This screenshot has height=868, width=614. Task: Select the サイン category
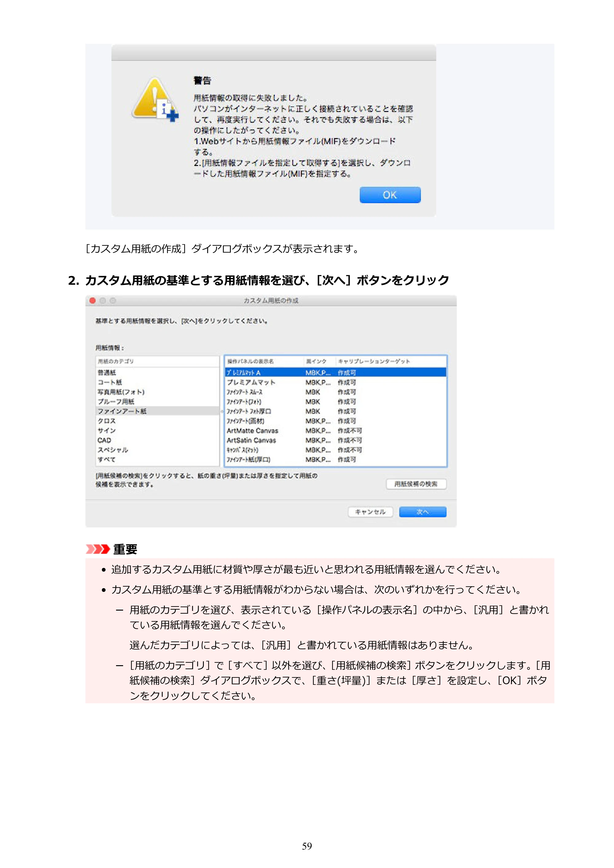157,430
